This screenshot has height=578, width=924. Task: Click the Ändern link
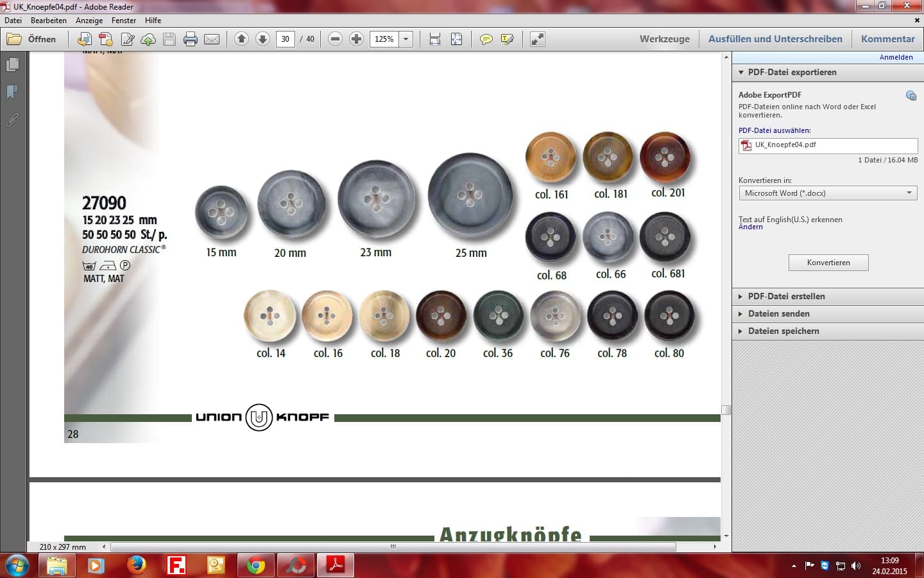750,227
